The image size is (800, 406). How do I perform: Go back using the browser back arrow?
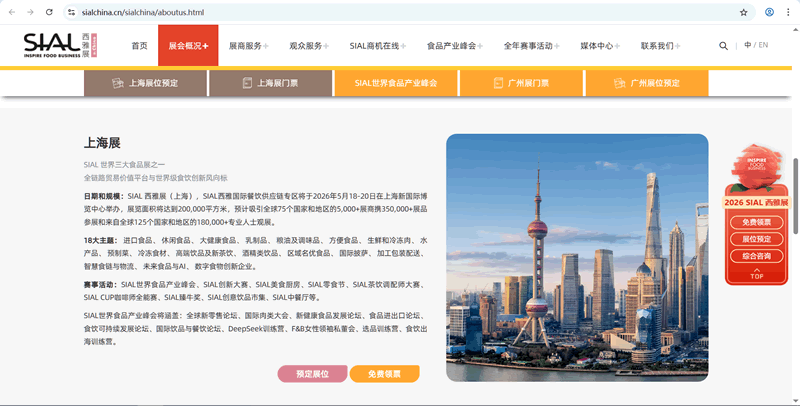pos(10,12)
